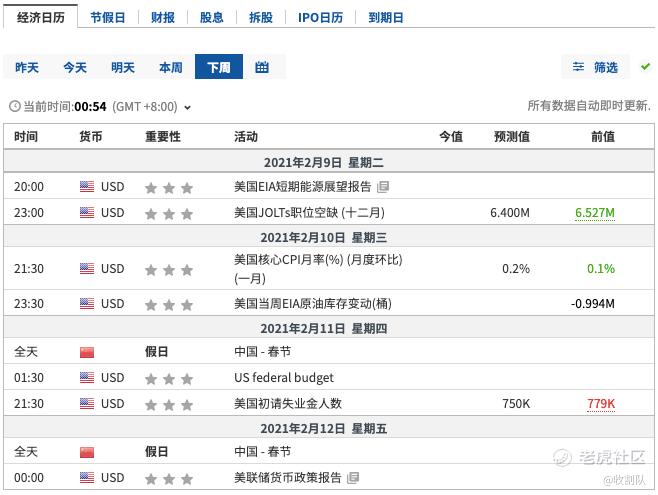This screenshot has height=495, width=658.
Task: Select the 今天 time range
Action: coord(75,67)
